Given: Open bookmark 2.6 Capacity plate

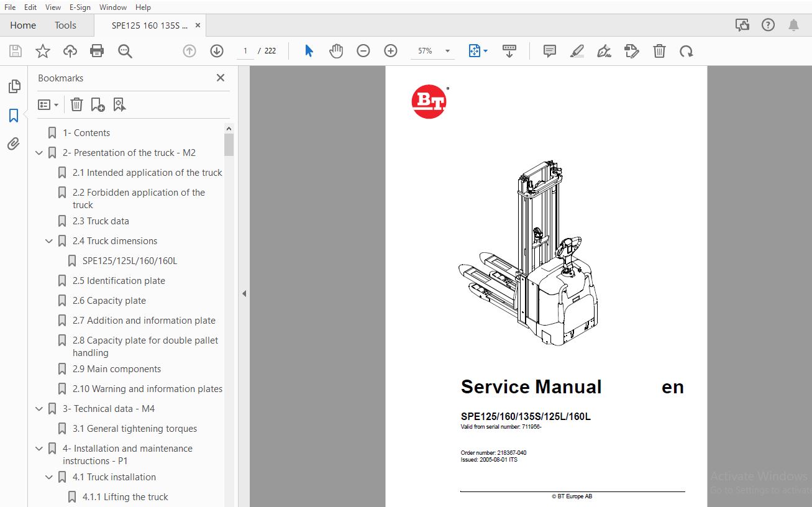Looking at the screenshot, I should [x=109, y=301].
